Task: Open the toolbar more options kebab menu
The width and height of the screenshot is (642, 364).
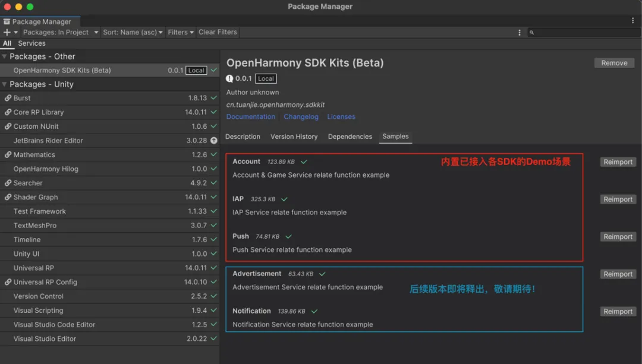Action: coord(520,32)
